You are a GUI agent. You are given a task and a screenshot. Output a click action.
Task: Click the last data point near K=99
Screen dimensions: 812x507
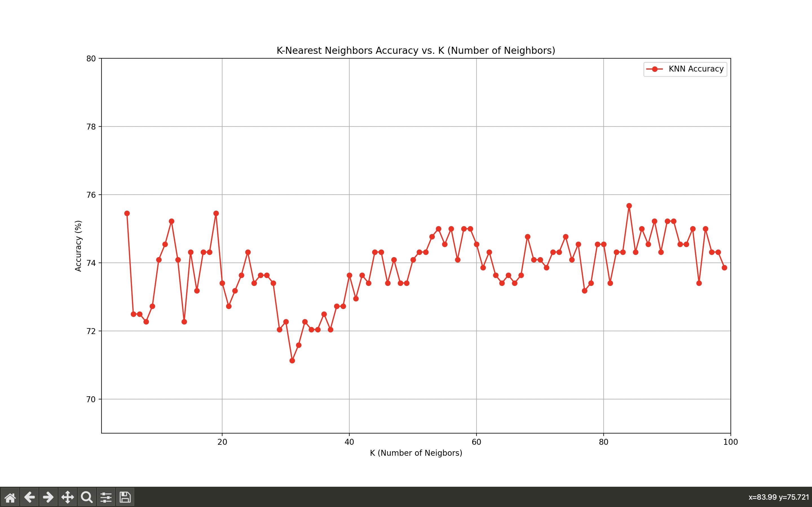coord(724,268)
